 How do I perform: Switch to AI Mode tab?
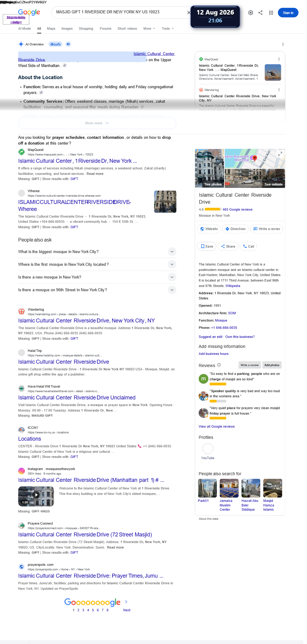tap(25, 28)
